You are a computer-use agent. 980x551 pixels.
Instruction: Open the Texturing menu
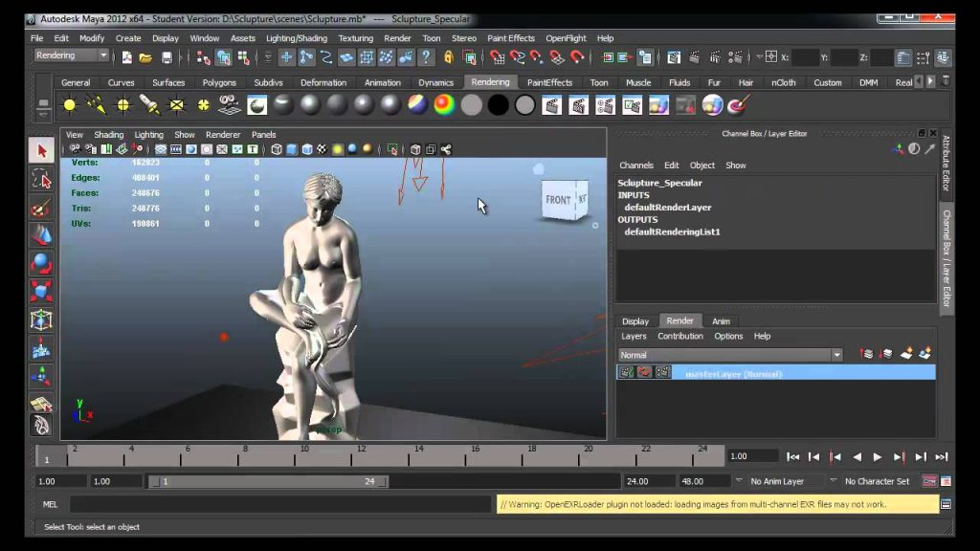coord(356,38)
